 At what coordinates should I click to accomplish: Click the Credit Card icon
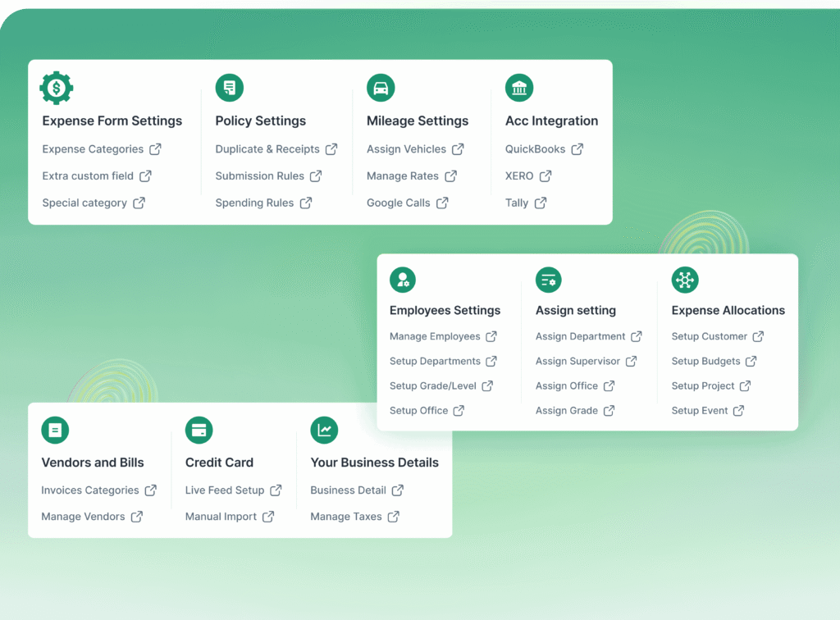point(199,430)
